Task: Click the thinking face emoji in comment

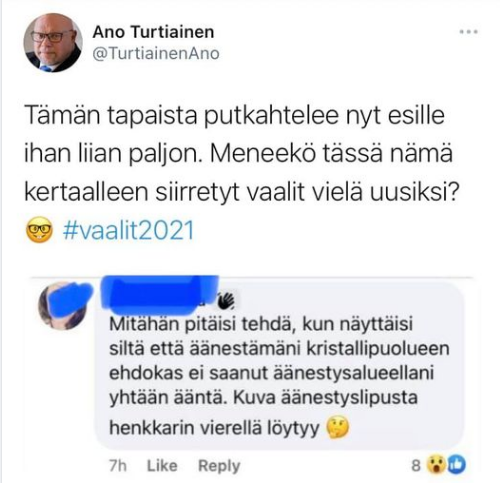Action: pyautogui.click(x=337, y=428)
